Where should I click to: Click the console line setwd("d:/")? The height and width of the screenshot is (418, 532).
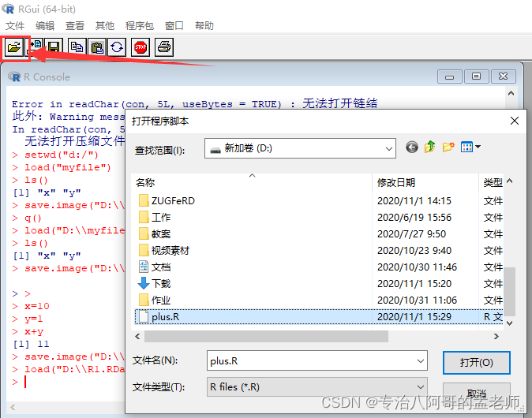pyautogui.click(x=62, y=155)
